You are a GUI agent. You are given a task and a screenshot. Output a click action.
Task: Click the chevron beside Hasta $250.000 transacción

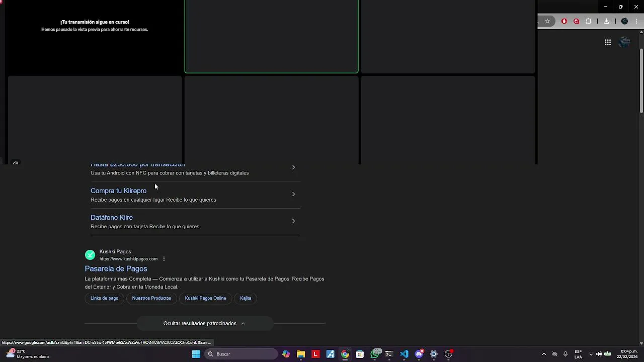(x=293, y=167)
